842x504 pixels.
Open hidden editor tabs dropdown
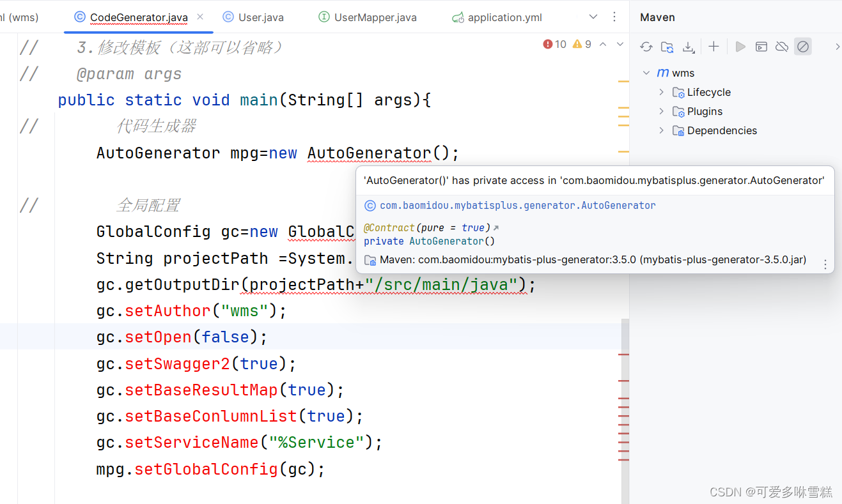tap(593, 17)
